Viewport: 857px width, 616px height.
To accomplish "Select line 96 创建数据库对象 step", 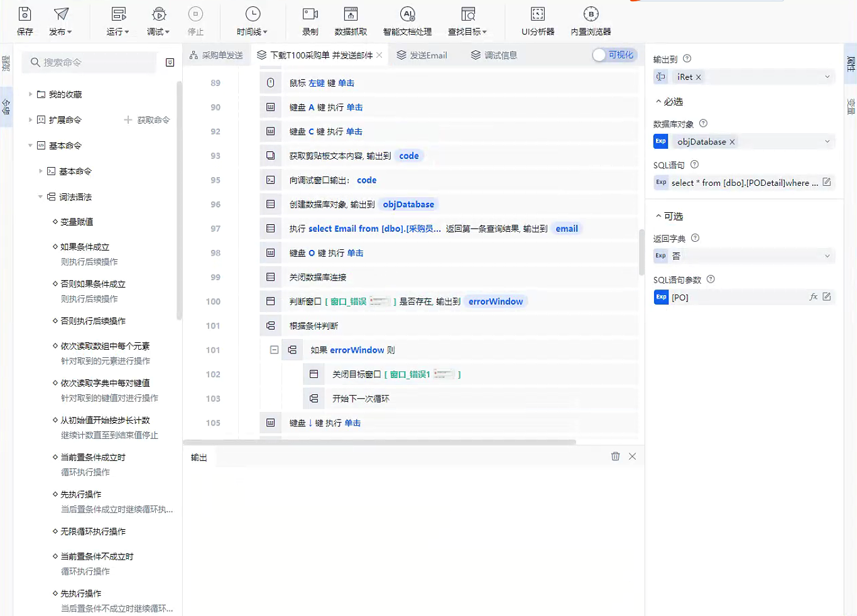I will [449, 204].
